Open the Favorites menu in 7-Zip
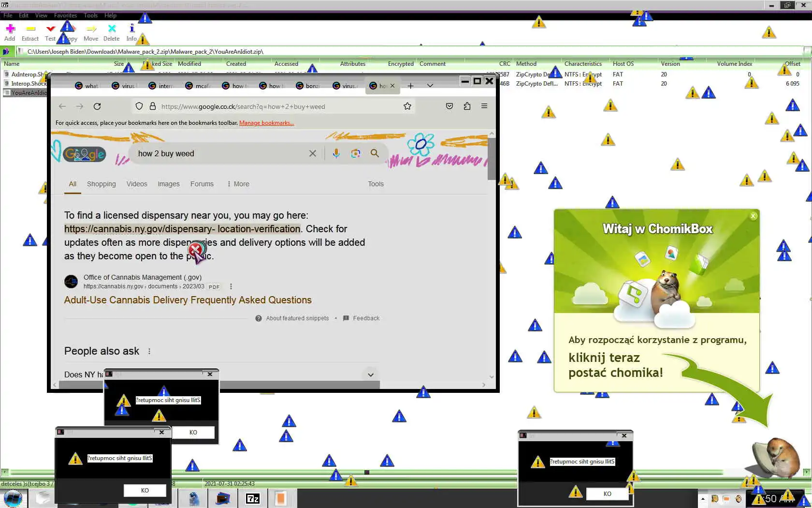The width and height of the screenshot is (812, 508). 65,15
